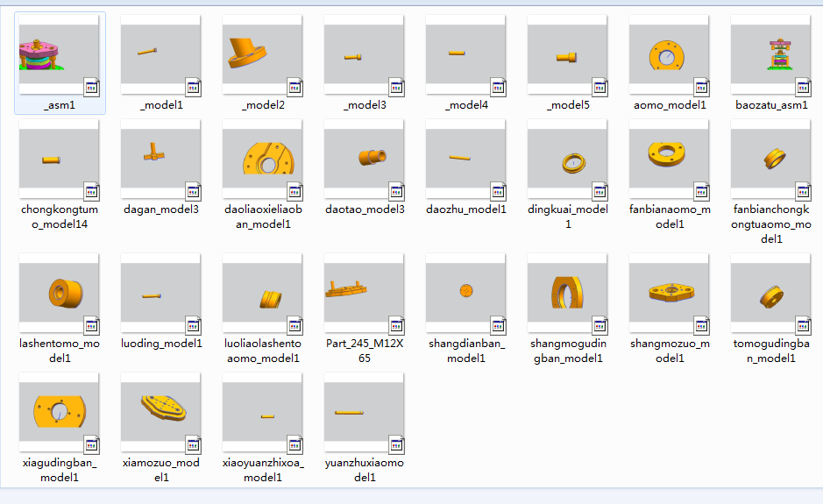Select the _model1 file icon
This screenshot has width=823, height=504.
coord(161,54)
